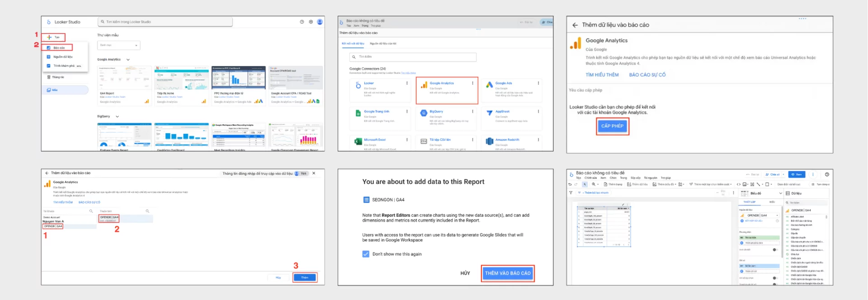This screenshot has height=300, width=868.
Task: Focus the connector Tìm kiếm search field
Action: coord(413,57)
